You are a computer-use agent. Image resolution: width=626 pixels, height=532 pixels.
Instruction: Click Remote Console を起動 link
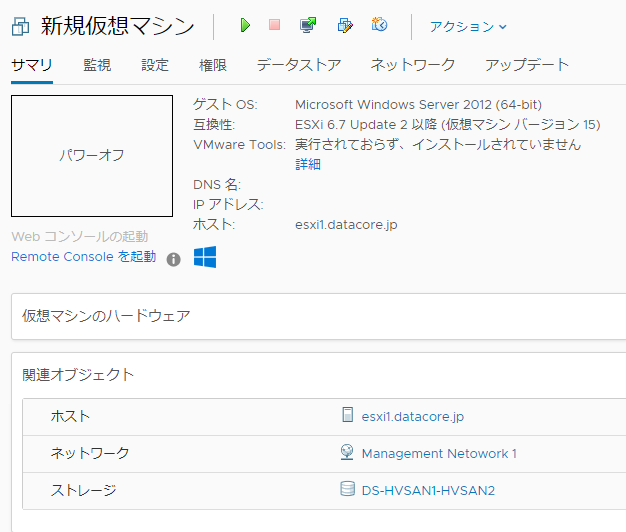(x=83, y=256)
